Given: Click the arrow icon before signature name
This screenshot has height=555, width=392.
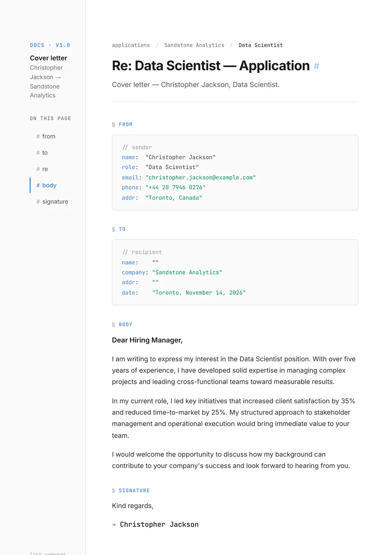Looking at the screenshot, I should 114,525.
